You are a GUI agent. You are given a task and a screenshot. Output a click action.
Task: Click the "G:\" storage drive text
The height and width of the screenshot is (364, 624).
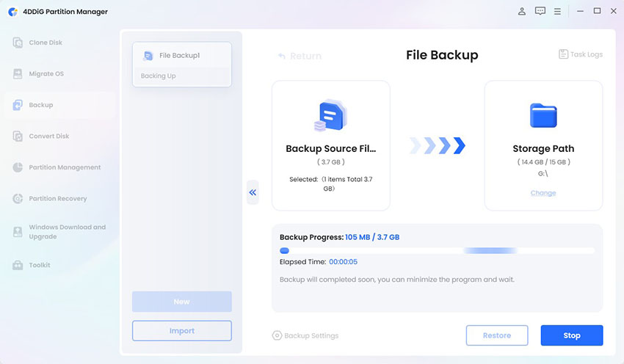(543, 173)
